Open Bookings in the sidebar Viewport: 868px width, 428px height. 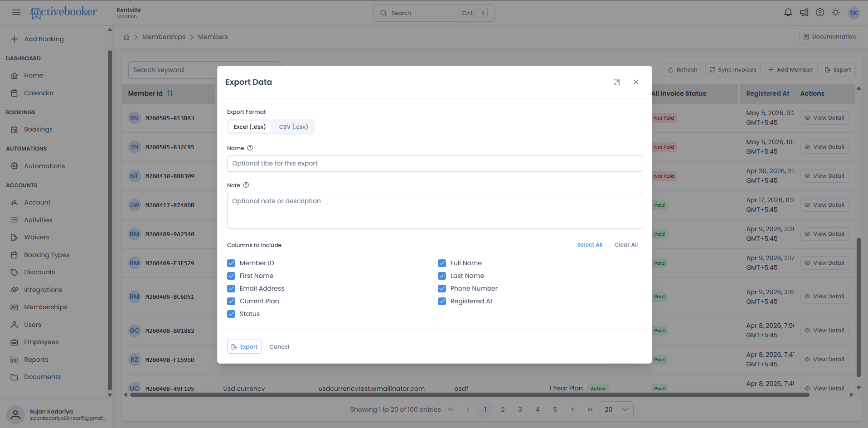point(38,129)
